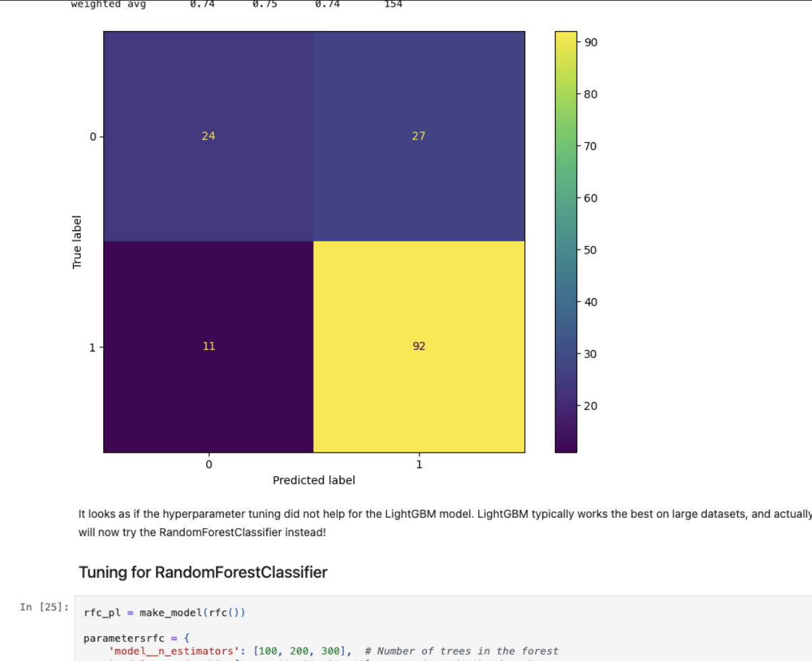Click the x-axis tick label 0
The height and width of the screenshot is (661, 812).
pos(208,465)
